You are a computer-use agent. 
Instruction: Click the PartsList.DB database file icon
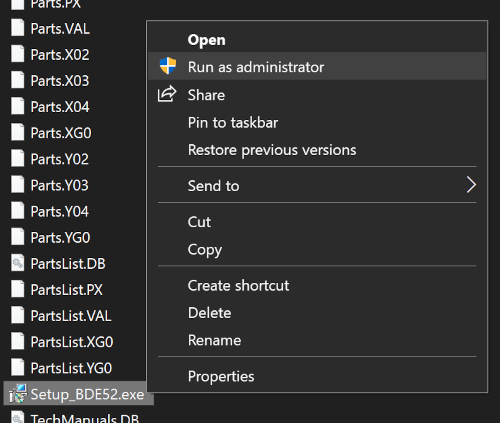pos(18,263)
